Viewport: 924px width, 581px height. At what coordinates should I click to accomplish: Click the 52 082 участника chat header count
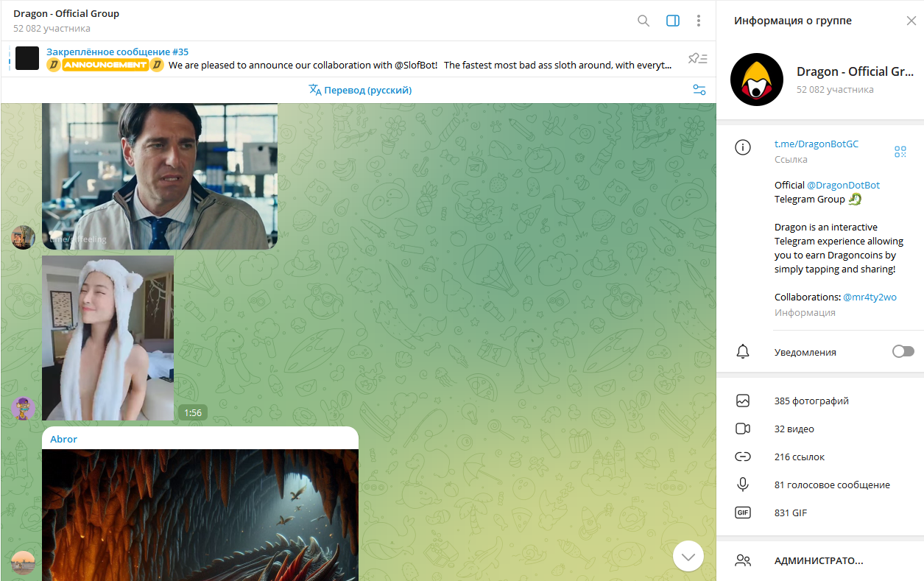tap(52, 29)
